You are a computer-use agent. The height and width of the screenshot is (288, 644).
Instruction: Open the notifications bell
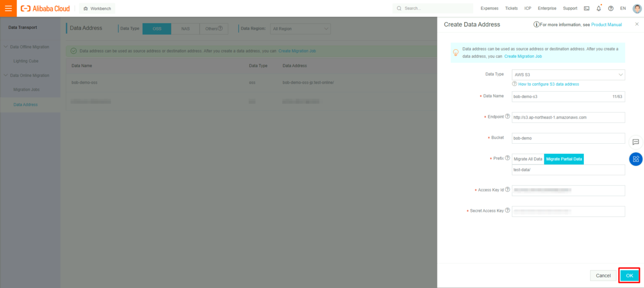click(x=598, y=9)
